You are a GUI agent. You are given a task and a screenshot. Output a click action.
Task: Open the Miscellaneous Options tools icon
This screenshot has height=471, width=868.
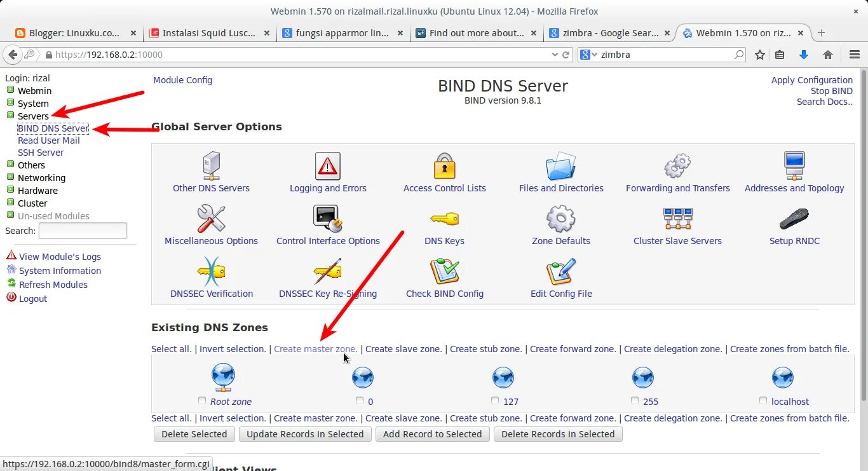211,219
